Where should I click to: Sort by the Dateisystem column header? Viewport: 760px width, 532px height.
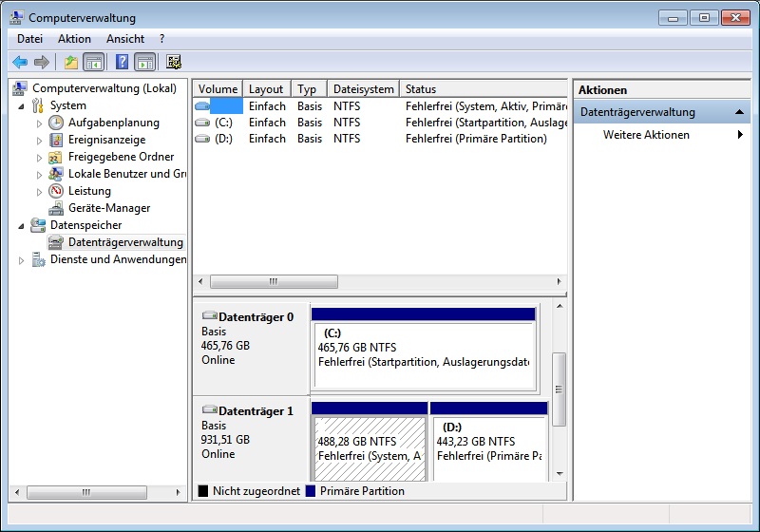362,89
